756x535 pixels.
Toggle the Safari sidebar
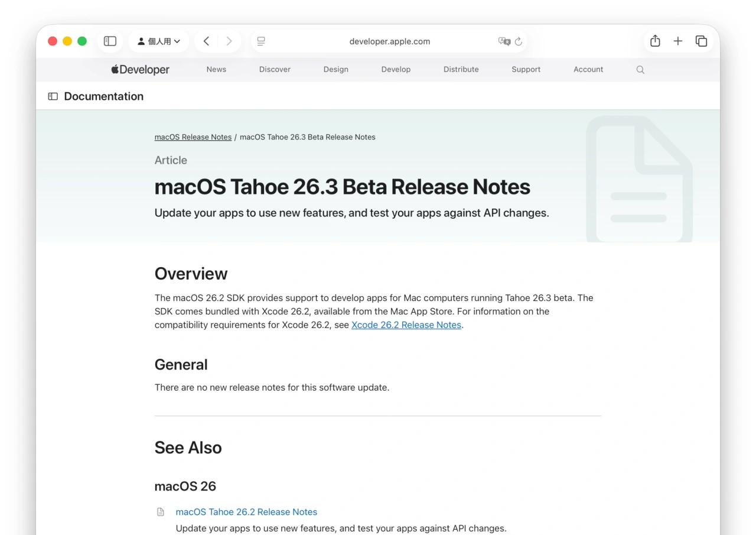110,41
